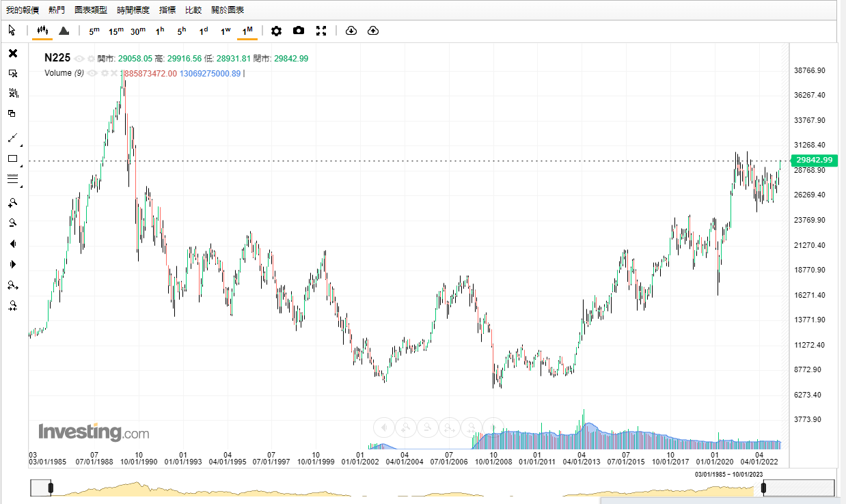Click the delete-selected-drawing icon
This screenshot has height=504, width=846.
click(x=12, y=73)
